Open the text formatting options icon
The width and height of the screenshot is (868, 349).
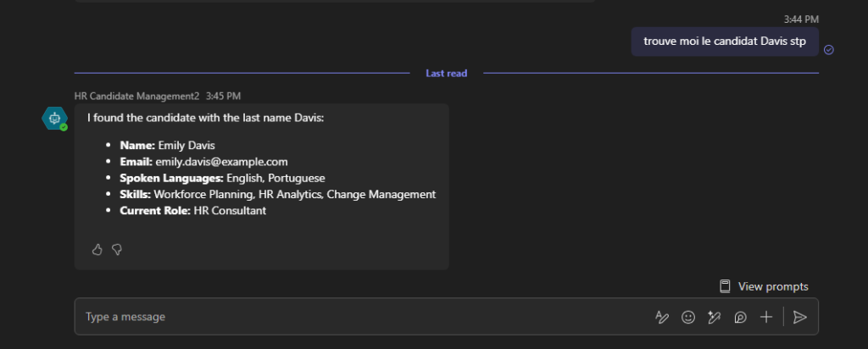662,317
